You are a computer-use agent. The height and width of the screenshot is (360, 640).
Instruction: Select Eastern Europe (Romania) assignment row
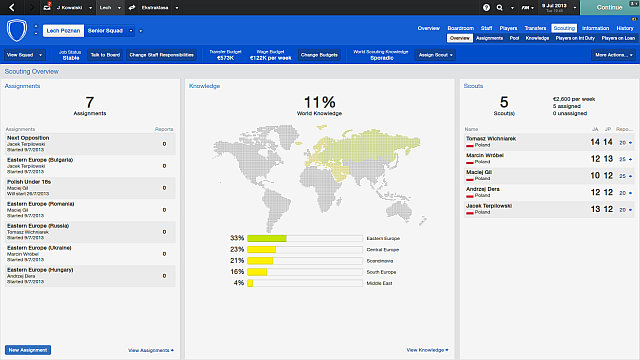point(90,210)
